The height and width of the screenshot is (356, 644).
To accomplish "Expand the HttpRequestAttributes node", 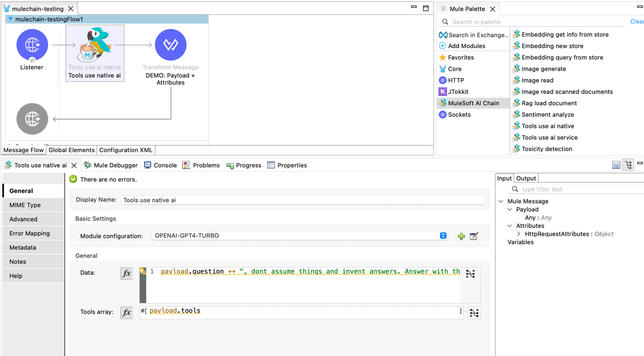I will [519, 234].
